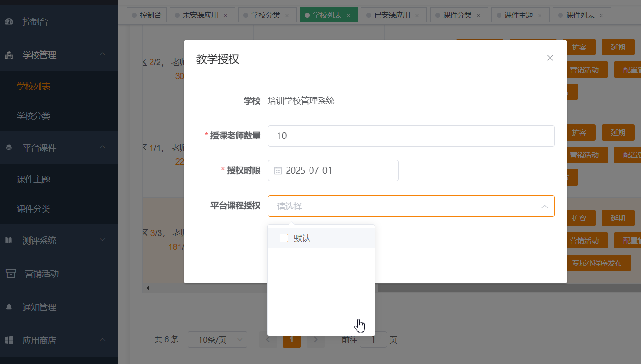The width and height of the screenshot is (641, 364).
Task: Click 延期 button in the 2/2 row
Action: click(618, 47)
